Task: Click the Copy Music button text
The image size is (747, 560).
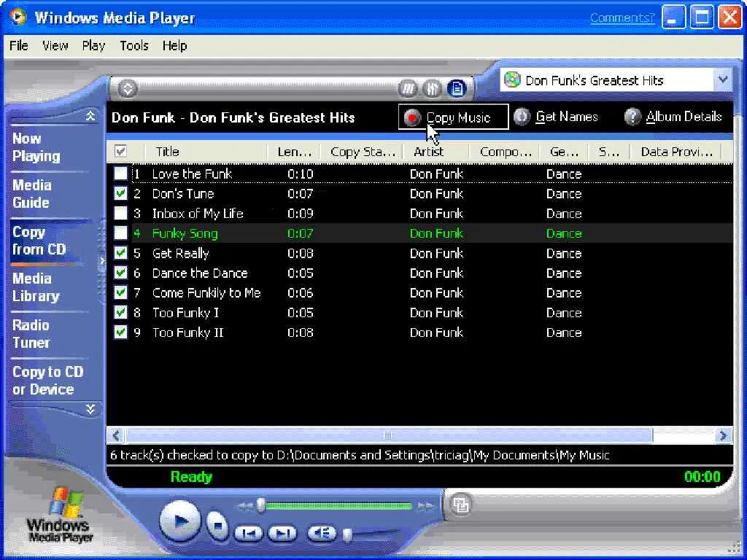Action: (458, 117)
